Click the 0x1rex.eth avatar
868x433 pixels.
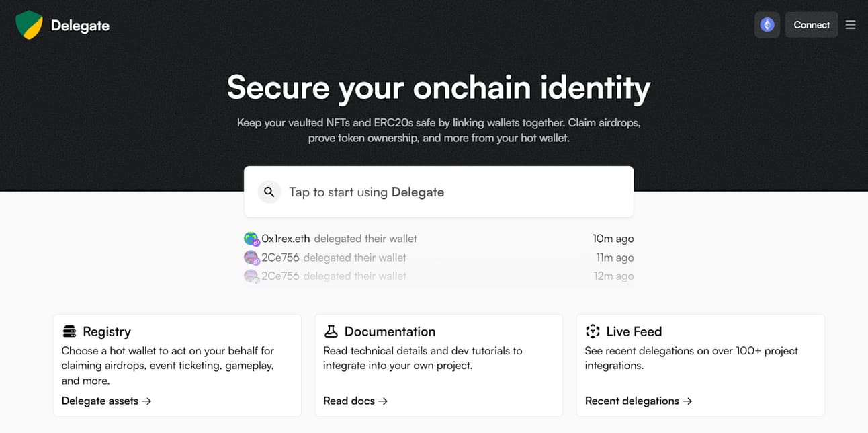point(251,239)
